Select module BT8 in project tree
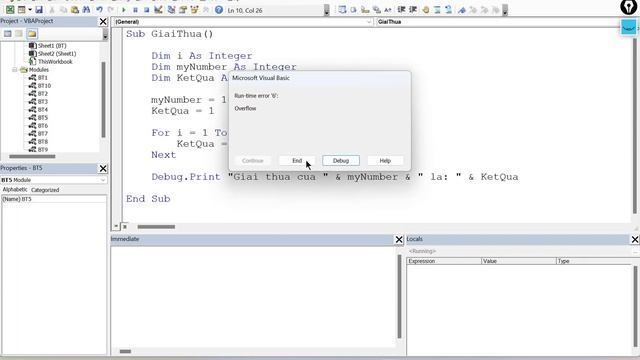The width and height of the screenshot is (640, 360). (42, 142)
